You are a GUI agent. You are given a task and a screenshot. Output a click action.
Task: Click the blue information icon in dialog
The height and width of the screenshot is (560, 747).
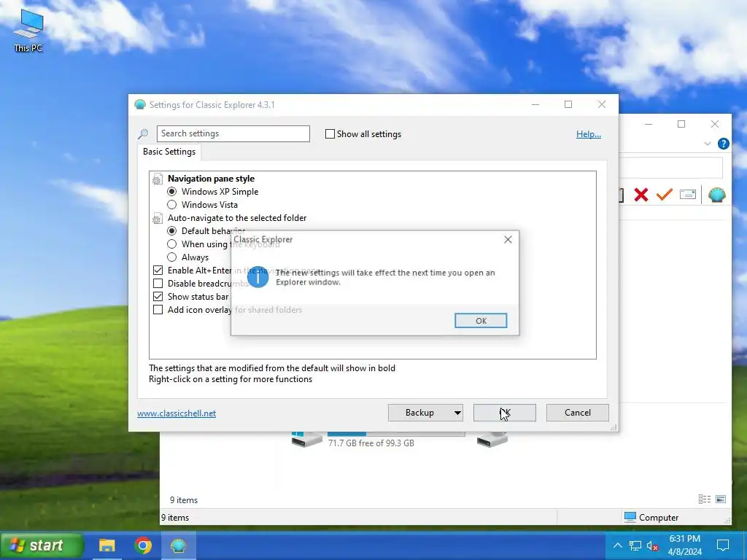pyautogui.click(x=258, y=277)
